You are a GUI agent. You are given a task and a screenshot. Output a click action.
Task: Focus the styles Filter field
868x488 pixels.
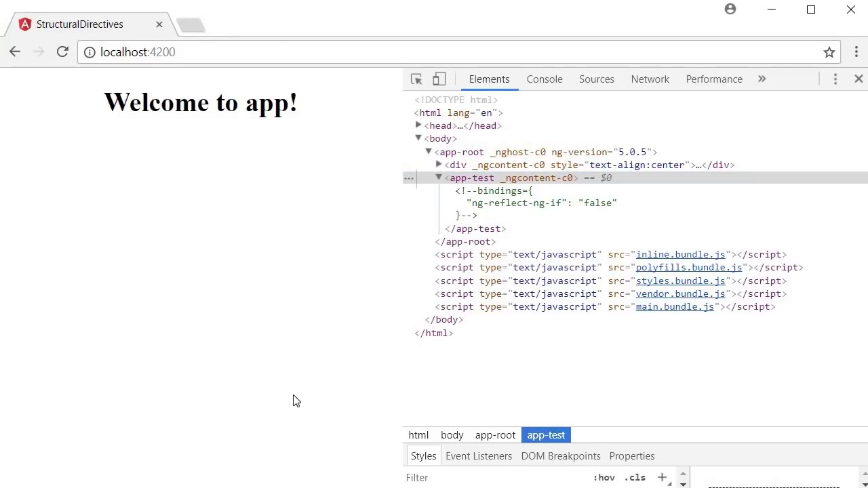(x=495, y=478)
